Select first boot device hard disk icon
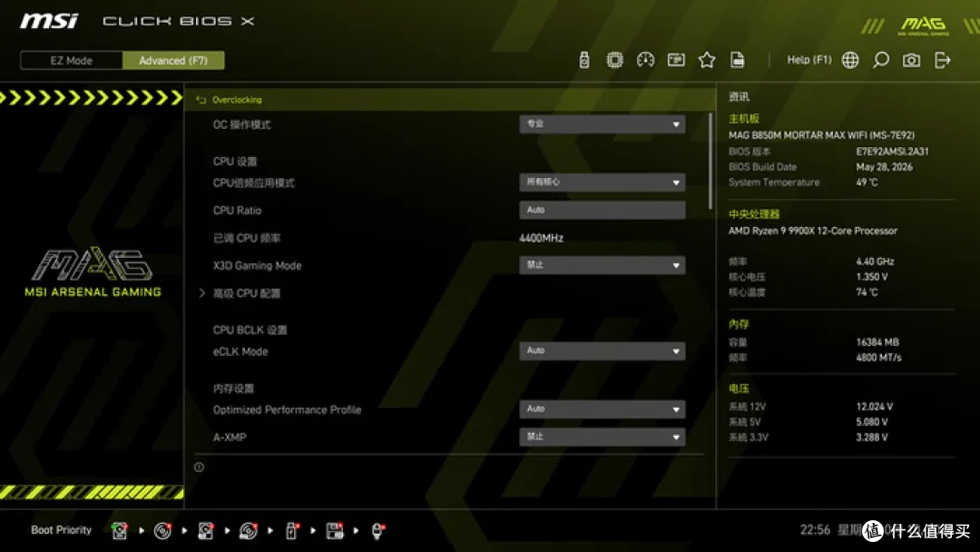 click(x=120, y=531)
